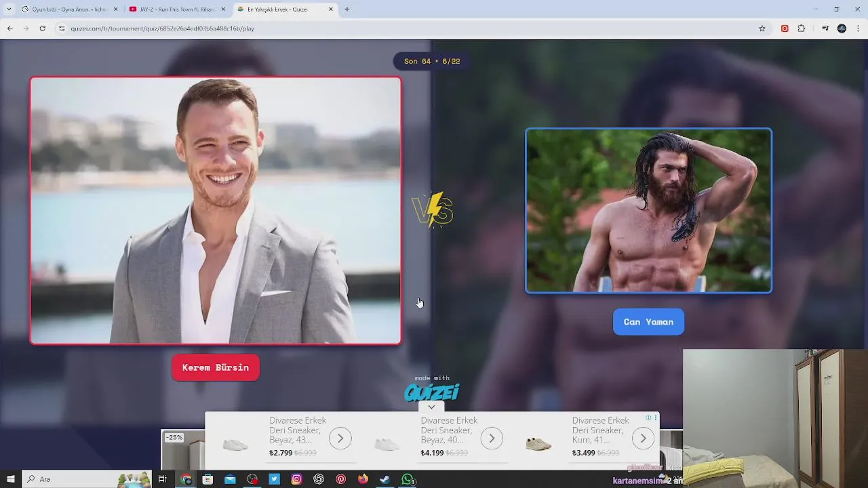This screenshot has height=488, width=868.
Task: Close the JAY-Z YouTube tab
Action: point(223,9)
